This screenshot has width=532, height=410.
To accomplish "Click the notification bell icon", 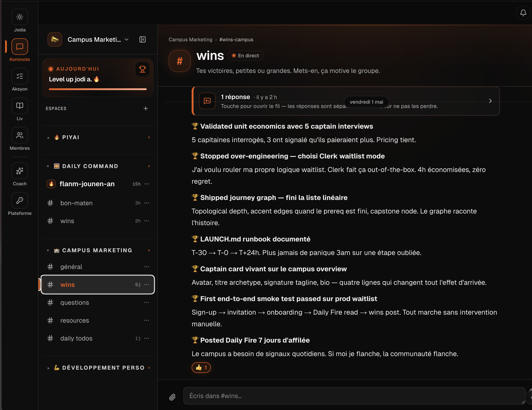I will (523, 13).
